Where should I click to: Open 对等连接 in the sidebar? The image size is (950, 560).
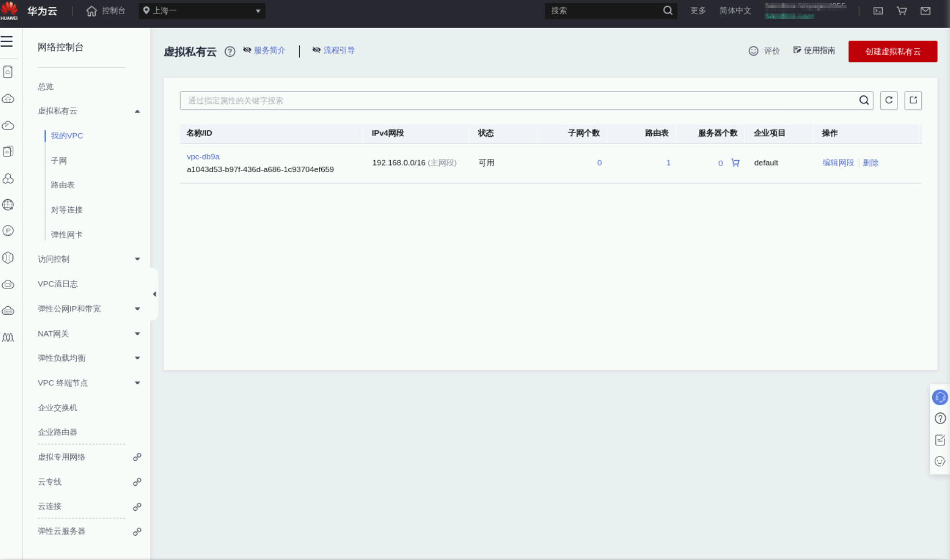(x=67, y=210)
